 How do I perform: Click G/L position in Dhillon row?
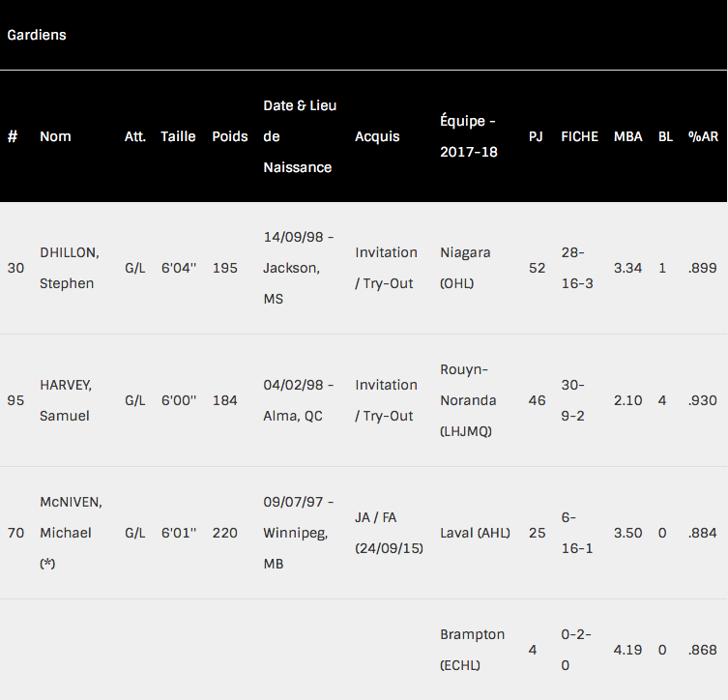[x=135, y=268]
